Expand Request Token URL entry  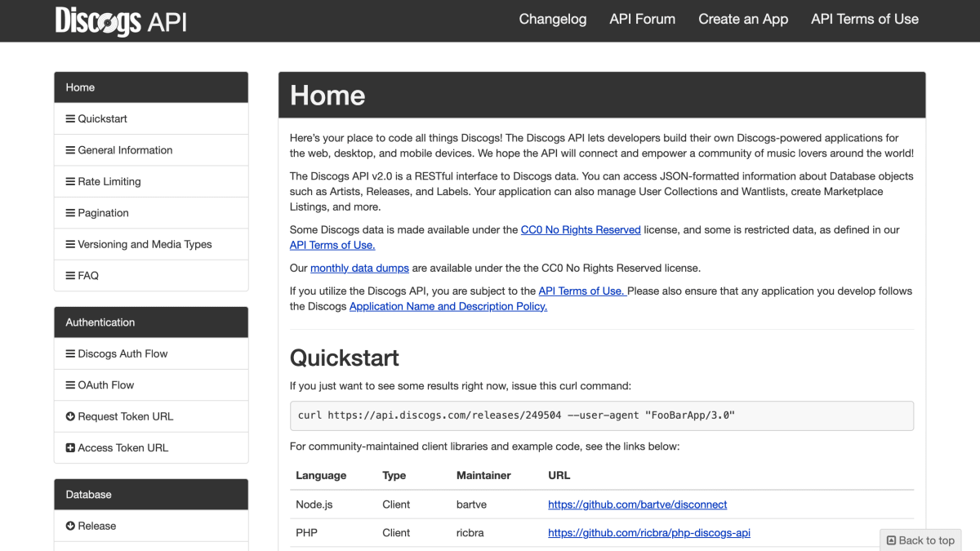click(x=151, y=417)
